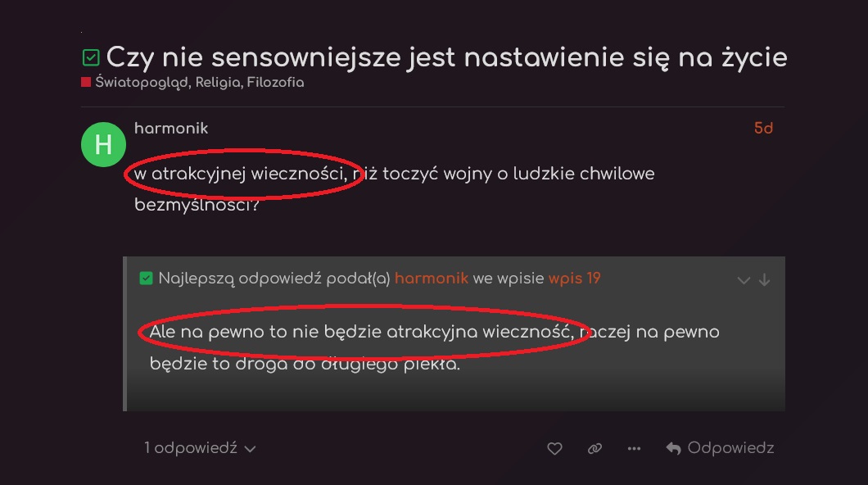Follow the "wpis 19" link
The height and width of the screenshot is (485, 868).
click(x=574, y=279)
